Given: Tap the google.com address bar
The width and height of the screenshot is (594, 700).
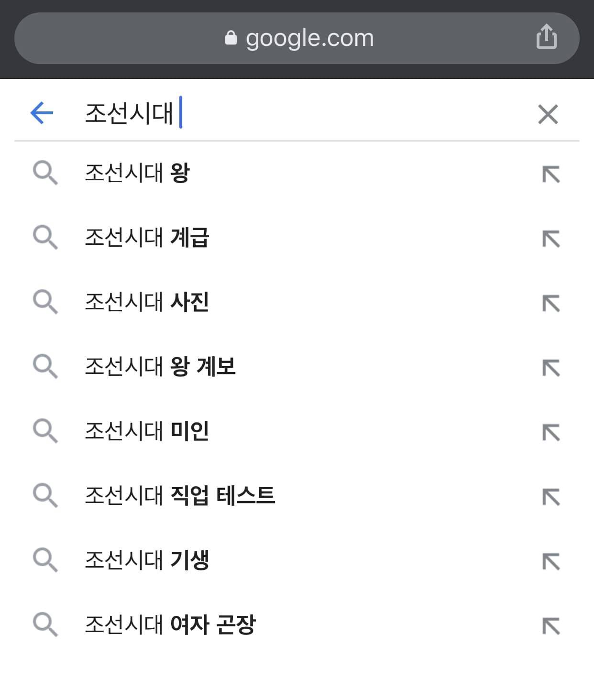Looking at the screenshot, I should pos(297,38).
